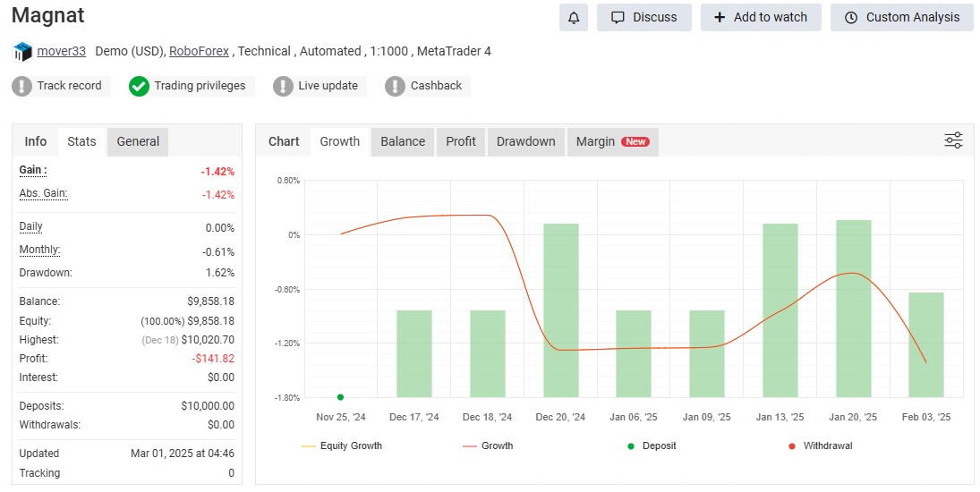Switch to the Stats tab
This screenshot has height=492, width=980.
pyautogui.click(x=81, y=141)
